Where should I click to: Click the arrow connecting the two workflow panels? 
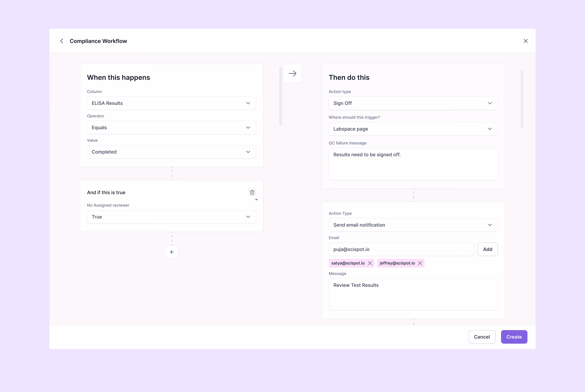(292, 73)
